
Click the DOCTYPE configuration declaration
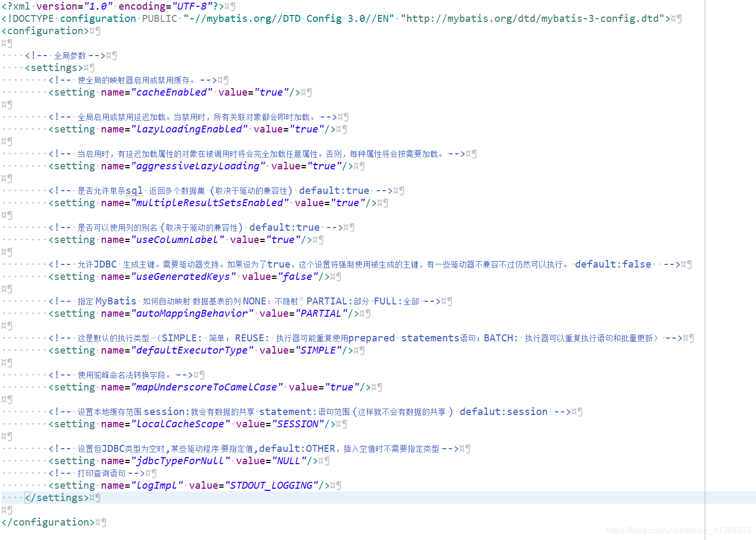[336, 19]
